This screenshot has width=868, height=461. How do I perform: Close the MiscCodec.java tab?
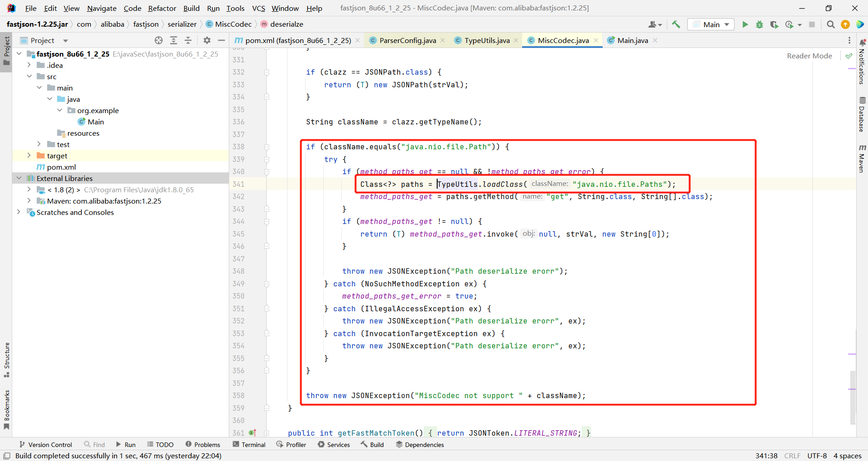point(596,40)
